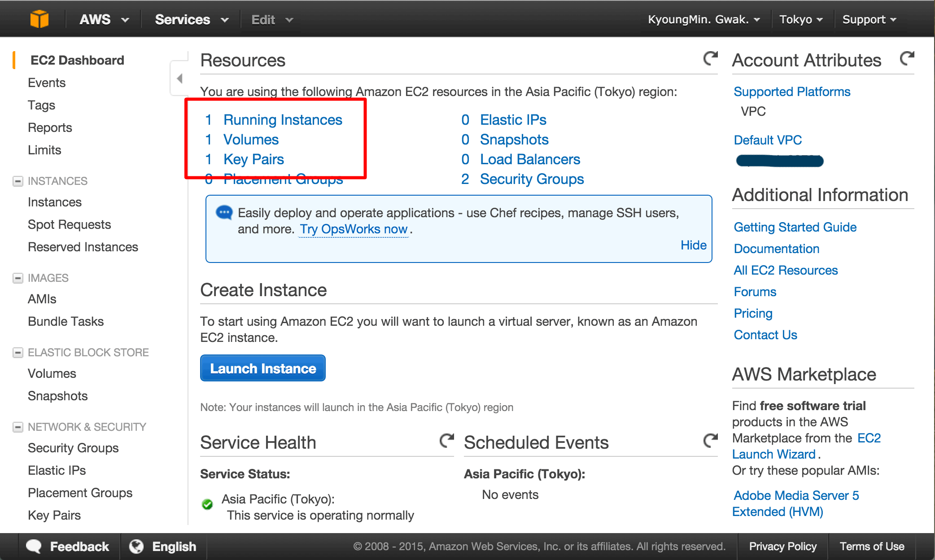Open the Tokyo region selector
935x560 pixels.
coord(801,20)
